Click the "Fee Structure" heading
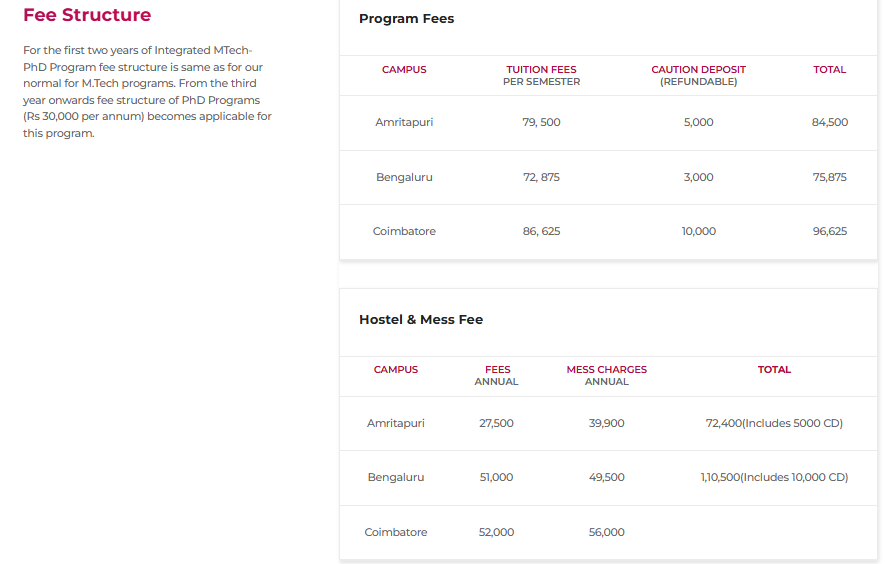 pyautogui.click(x=87, y=15)
